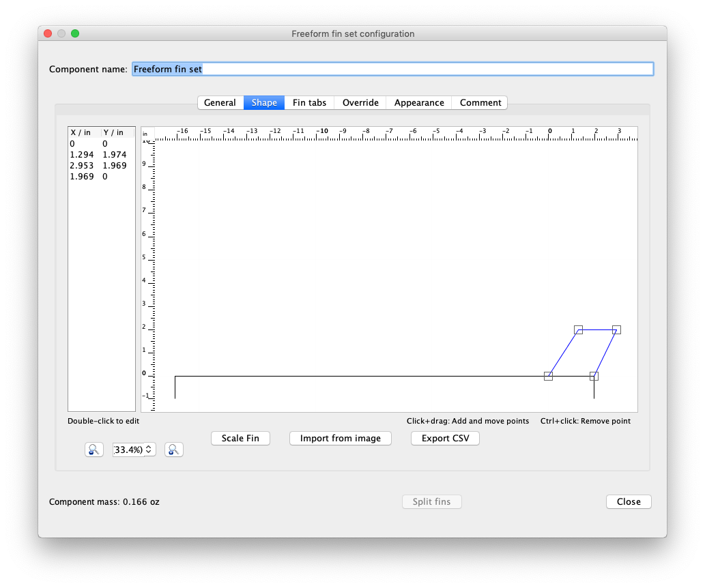Click the Component name text field
The height and width of the screenshot is (588, 705).
click(x=392, y=69)
